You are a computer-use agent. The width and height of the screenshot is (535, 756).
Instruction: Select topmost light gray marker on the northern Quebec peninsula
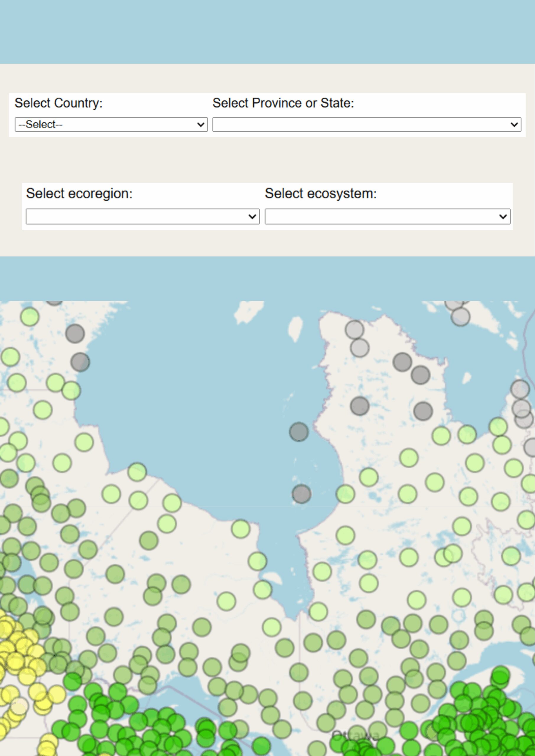click(355, 329)
